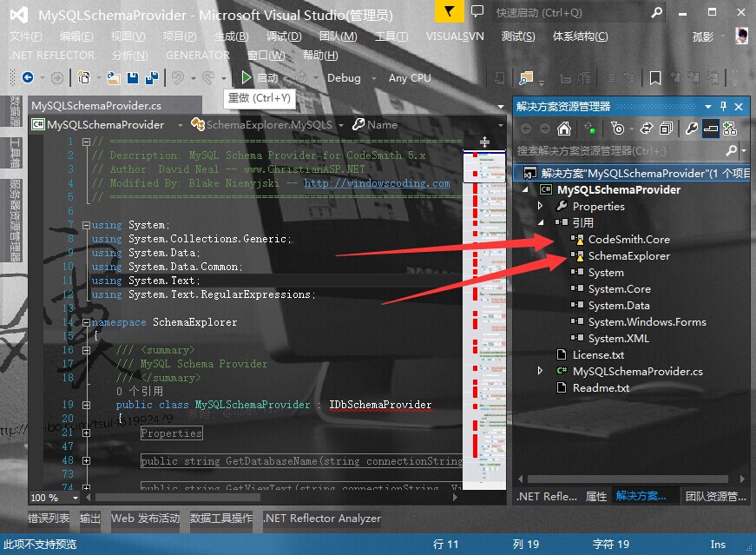Toggle Preview Selected Items in Solution Explorer

tap(710, 129)
